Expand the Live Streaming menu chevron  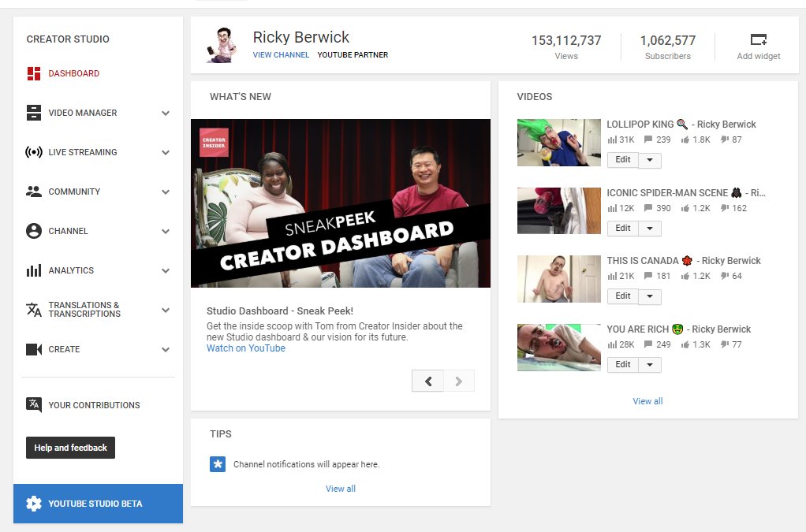pos(166,153)
